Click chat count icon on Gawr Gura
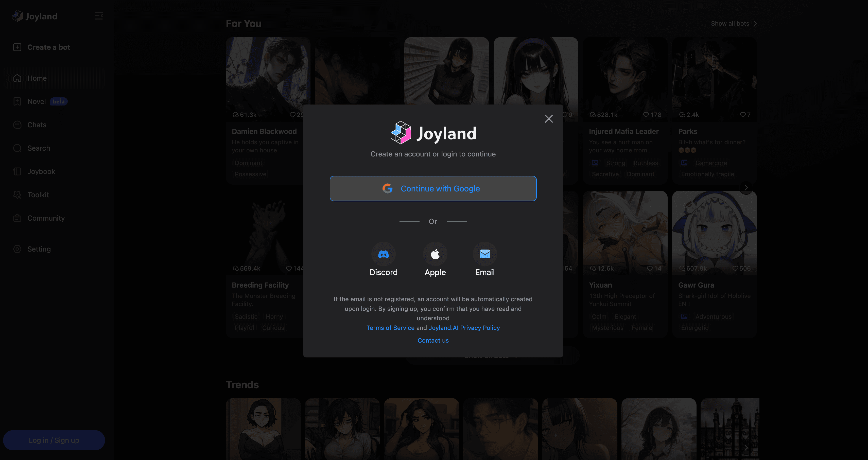The width and height of the screenshot is (868, 460). pos(682,268)
